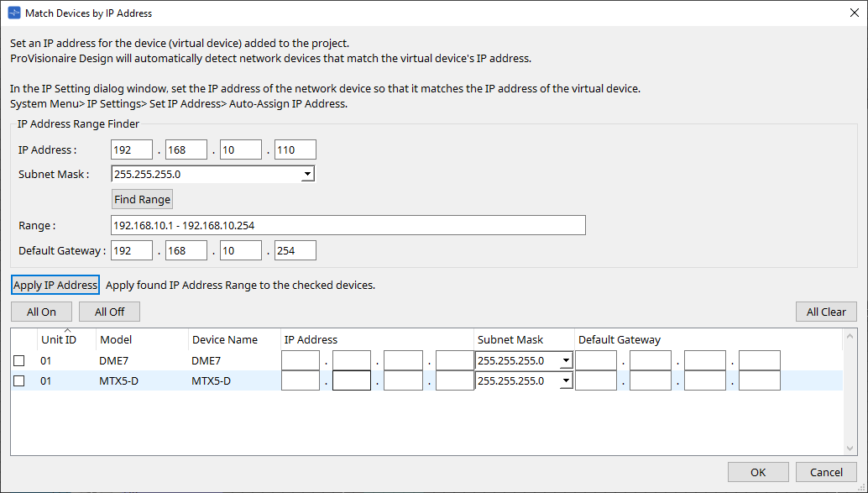Click the Range field showing 192.168.10.1 - 192.168.10.254
The width and height of the screenshot is (868, 493).
(348, 224)
